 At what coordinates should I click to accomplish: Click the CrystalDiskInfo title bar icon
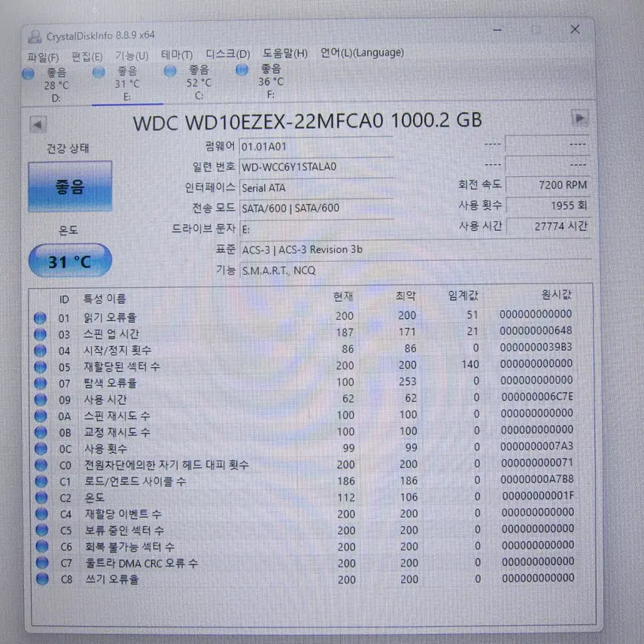click(x=35, y=37)
